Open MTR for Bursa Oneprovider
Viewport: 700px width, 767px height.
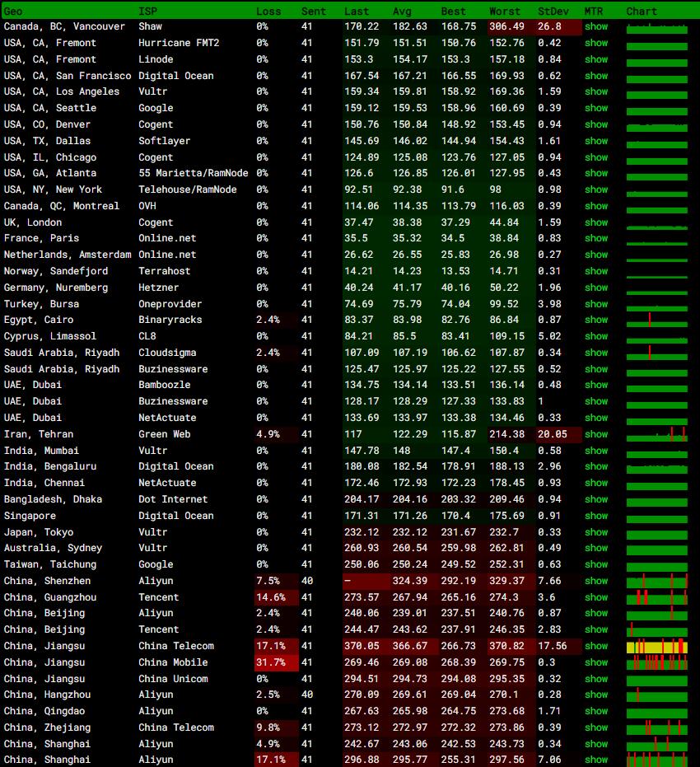click(x=596, y=304)
